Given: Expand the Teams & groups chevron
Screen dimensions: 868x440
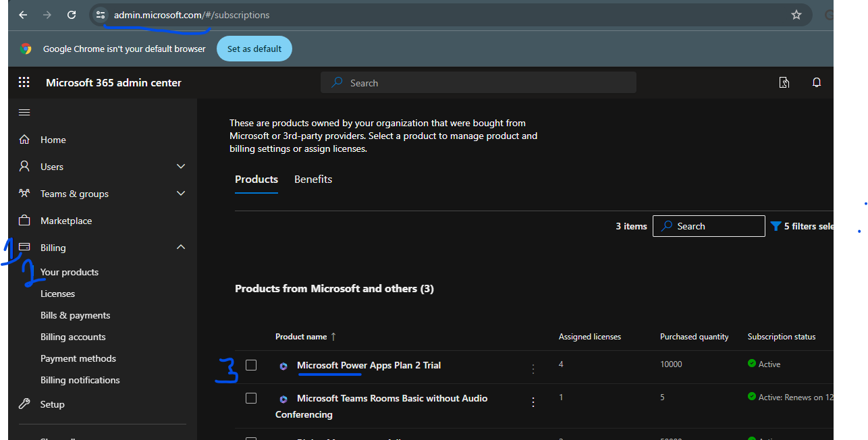Looking at the screenshot, I should pyautogui.click(x=181, y=193).
